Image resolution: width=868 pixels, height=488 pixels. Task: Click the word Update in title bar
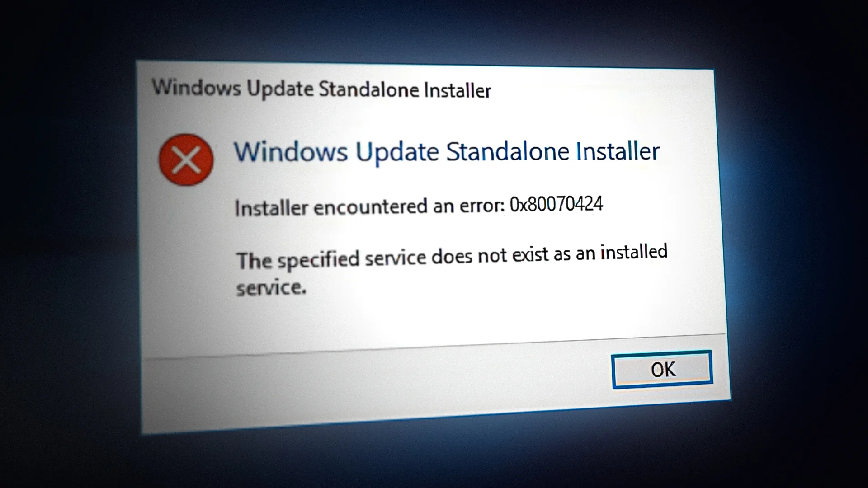tap(280, 89)
